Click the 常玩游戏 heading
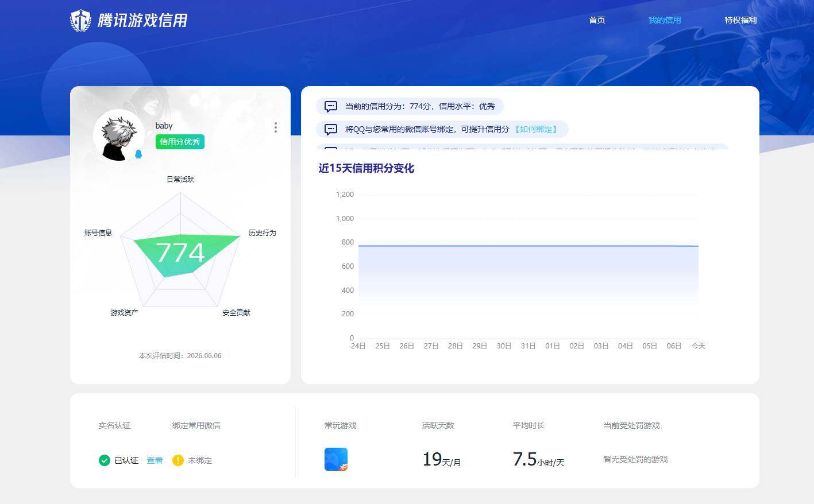814x504 pixels. click(340, 425)
